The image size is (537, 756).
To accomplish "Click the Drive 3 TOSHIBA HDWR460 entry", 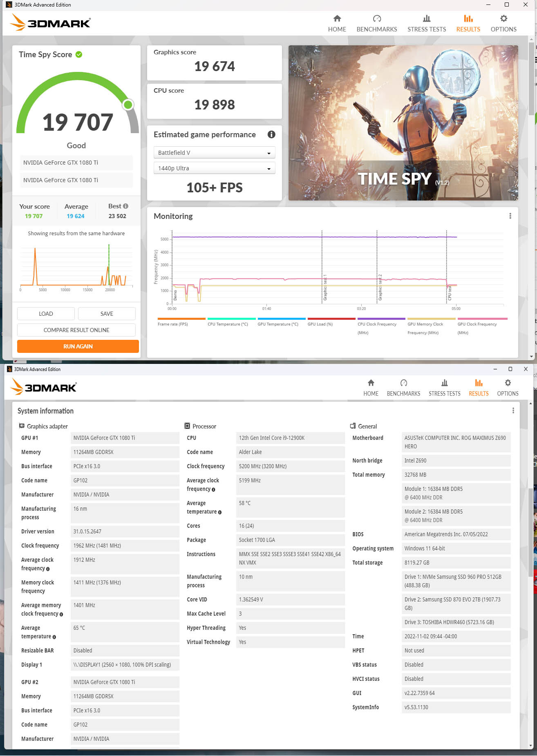I will [456, 622].
